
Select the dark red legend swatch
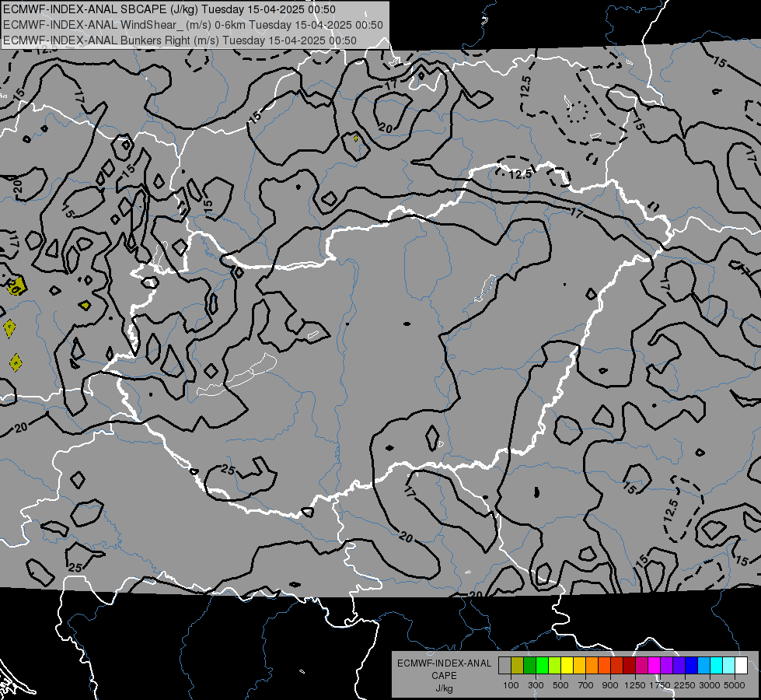(x=629, y=665)
